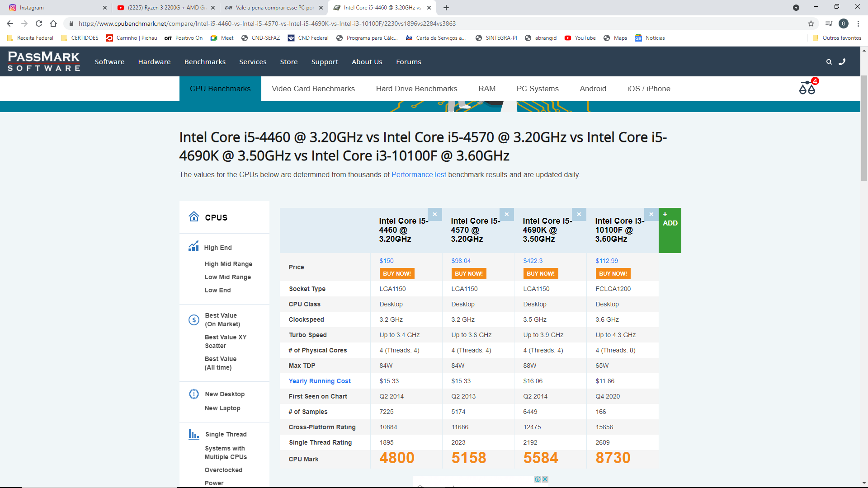This screenshot has width=868, height=488.
Task: Open the $112.99 price link
Action: coord(607,261)
